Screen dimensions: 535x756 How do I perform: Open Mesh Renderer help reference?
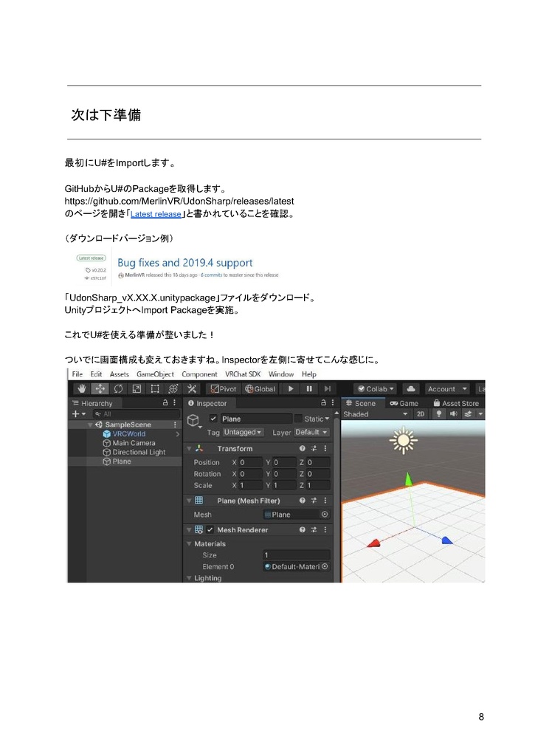303,529
